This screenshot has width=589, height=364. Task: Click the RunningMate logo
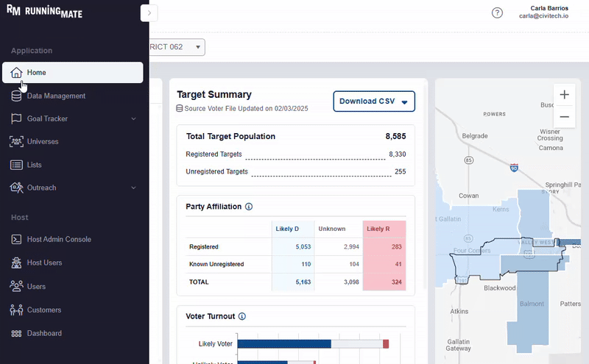44,11
